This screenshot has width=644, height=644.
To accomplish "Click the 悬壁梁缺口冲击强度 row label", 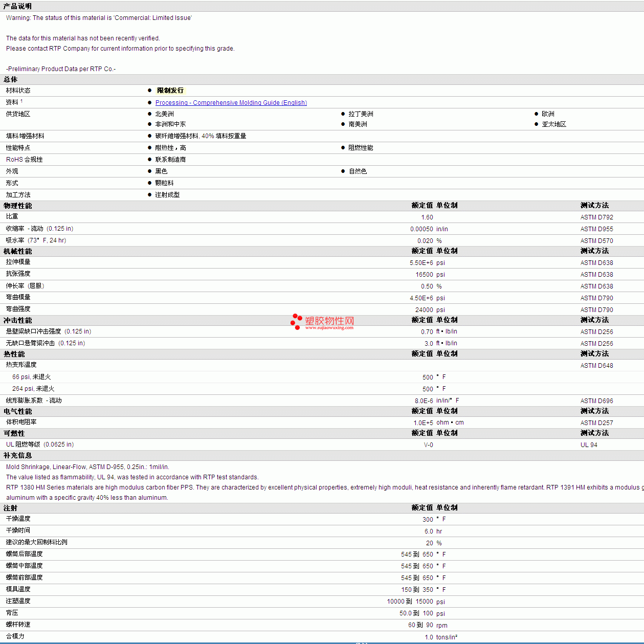I will click(x=49, y=331).
